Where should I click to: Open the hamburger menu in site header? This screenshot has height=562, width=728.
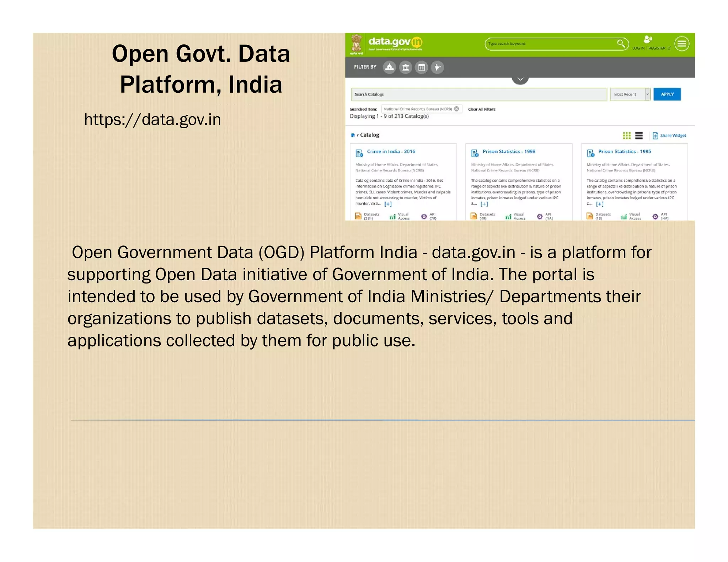682,44
